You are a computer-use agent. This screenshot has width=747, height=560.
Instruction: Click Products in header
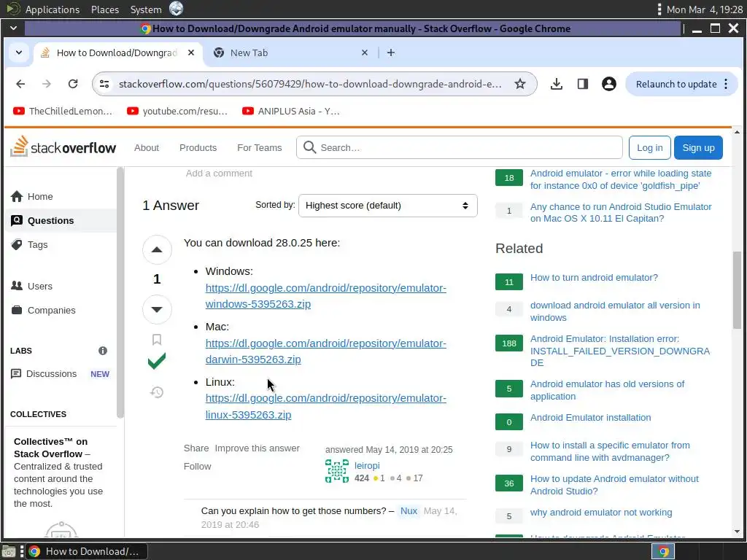pyautogui.click(x=198, y=147)
